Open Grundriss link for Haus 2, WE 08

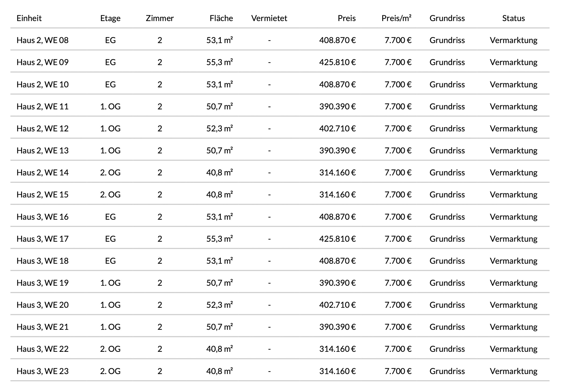(447, 40)
